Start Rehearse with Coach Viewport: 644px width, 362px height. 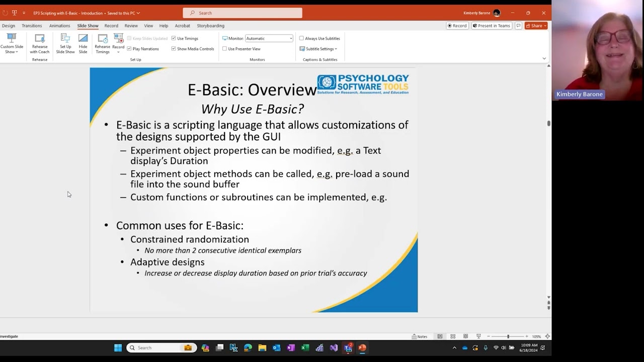click(x=40, y=44)
